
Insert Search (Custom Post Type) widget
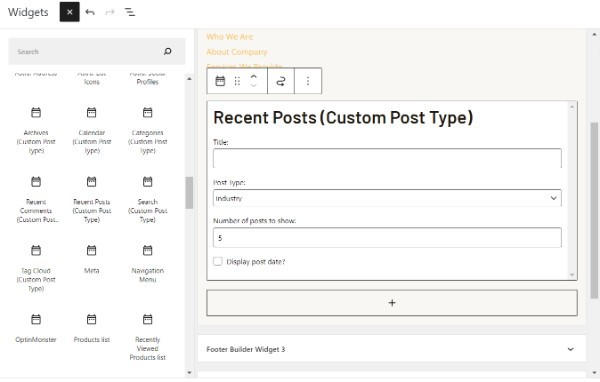pos(147,199)
